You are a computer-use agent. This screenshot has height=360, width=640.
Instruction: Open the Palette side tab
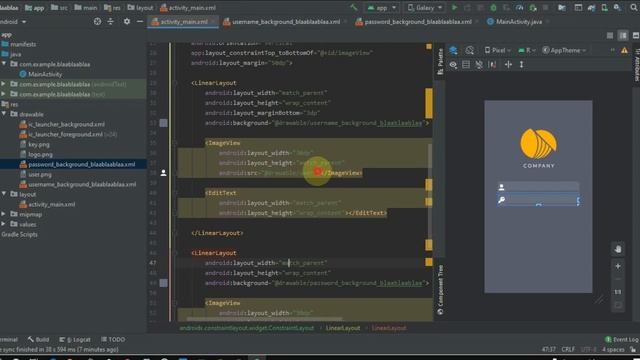click(440, 61)
